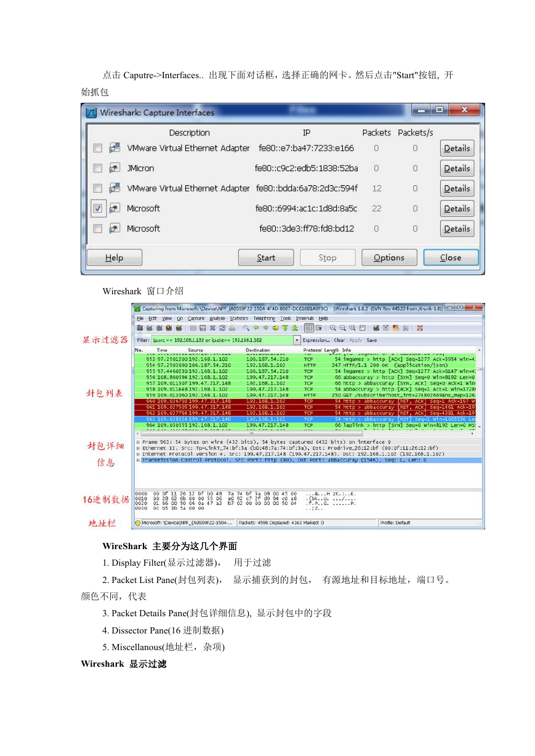
Task: Open the Statistics menu
Action: 239,318
